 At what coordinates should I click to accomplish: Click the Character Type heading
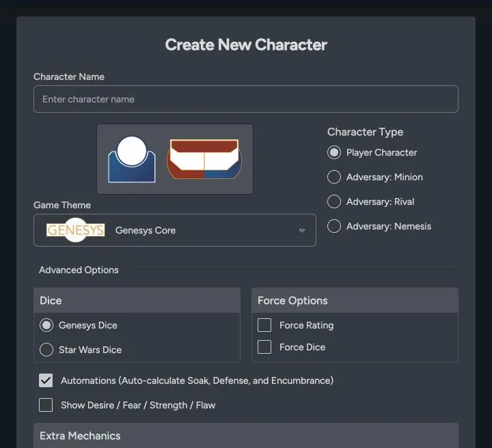pyautogui.click(x=365, y=132)
